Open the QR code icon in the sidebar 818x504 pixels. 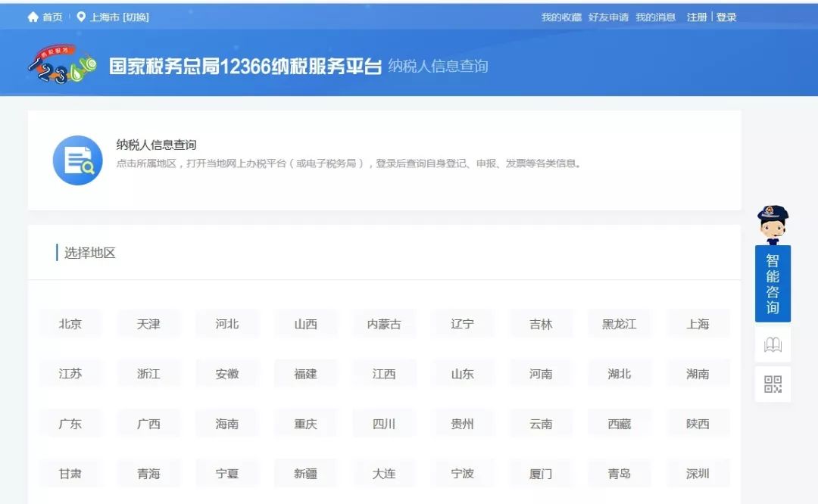772,384
